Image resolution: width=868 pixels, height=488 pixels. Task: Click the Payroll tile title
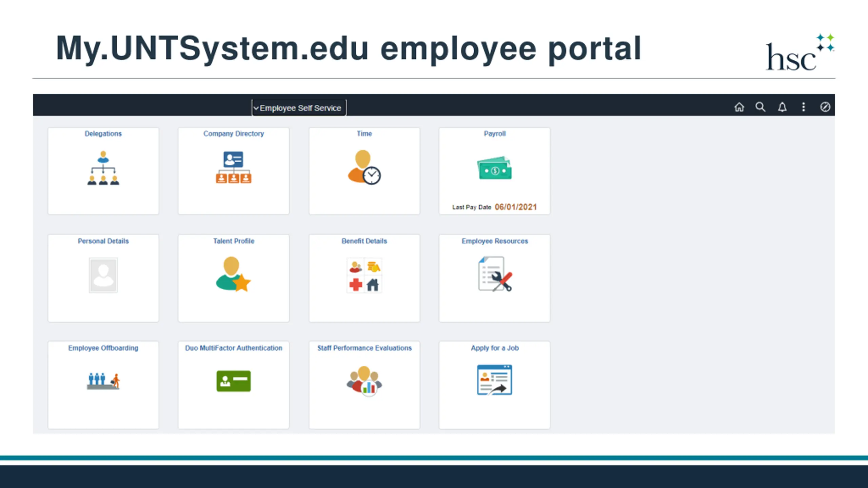point(495,134)
